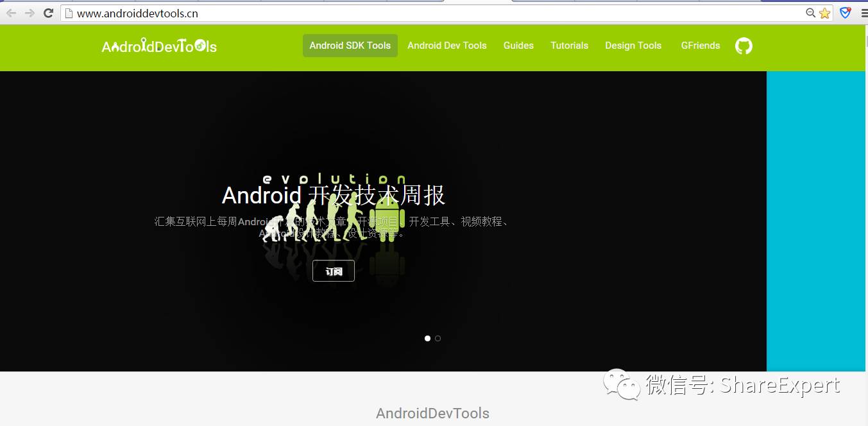This screenshot has width=868, height=426.
Task: Open GFriends navigation link
Action: (x=701, y=46)
